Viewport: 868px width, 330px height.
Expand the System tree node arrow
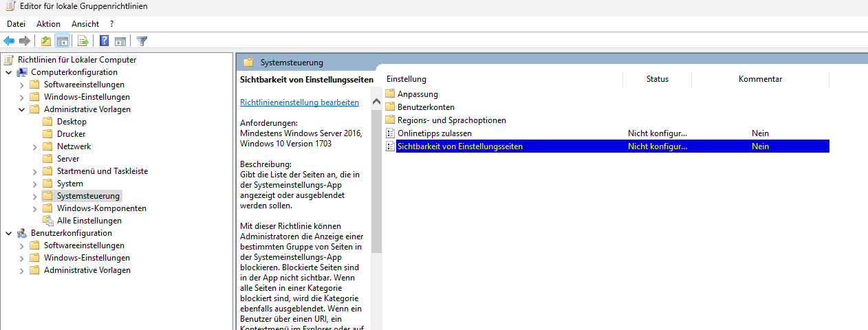point(34,184)
